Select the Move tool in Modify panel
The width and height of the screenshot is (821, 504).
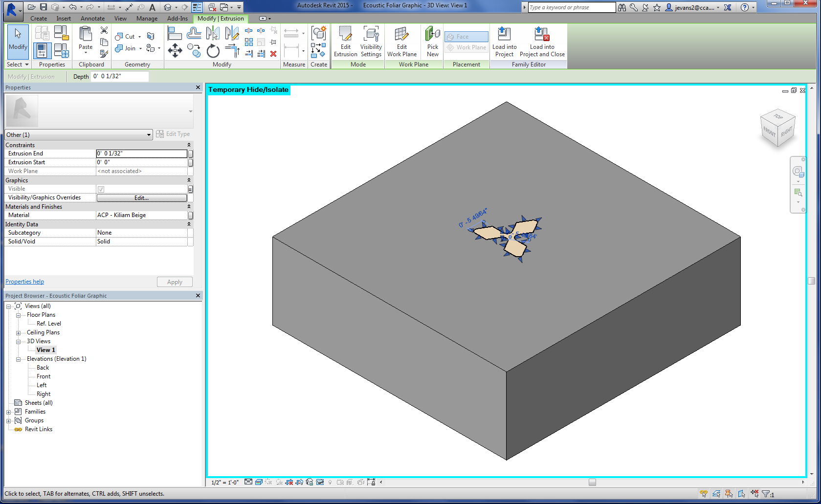[x=175, y=50]
